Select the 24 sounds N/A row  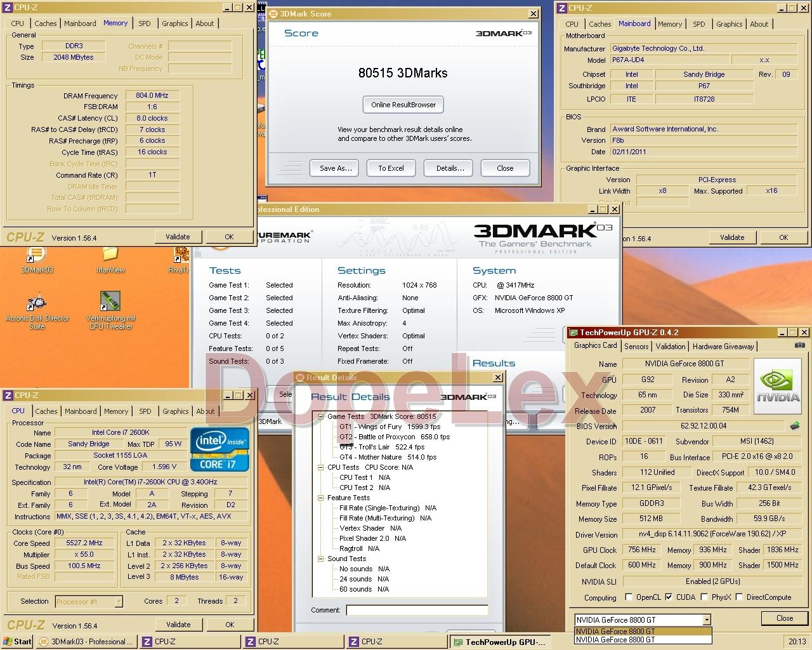[x=364, y=579]
